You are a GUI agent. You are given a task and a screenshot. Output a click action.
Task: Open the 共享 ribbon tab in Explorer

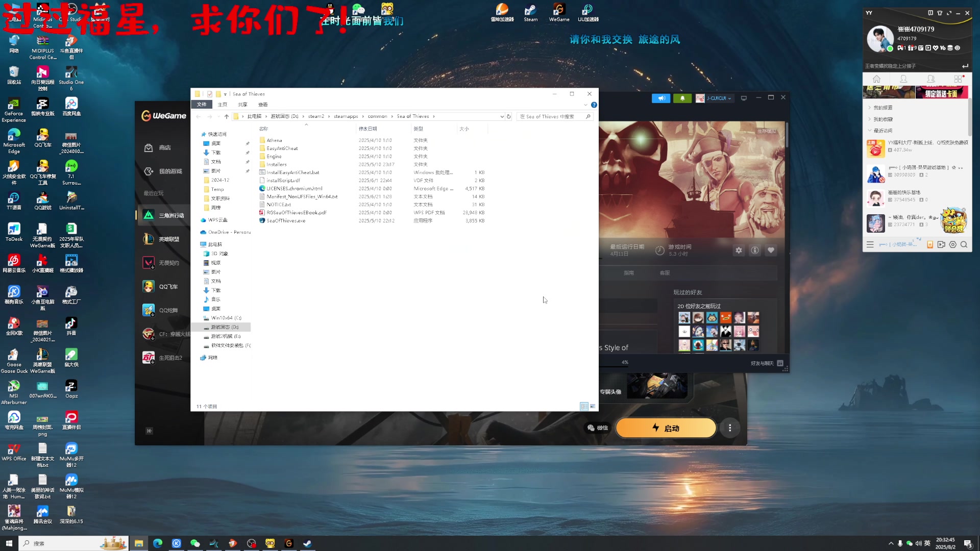pyautogui.click(x=242, y=105)
